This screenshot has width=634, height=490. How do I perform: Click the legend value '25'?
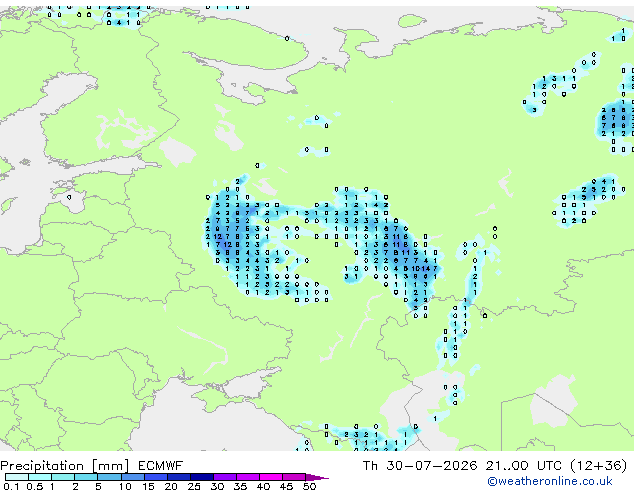point(194,486)
